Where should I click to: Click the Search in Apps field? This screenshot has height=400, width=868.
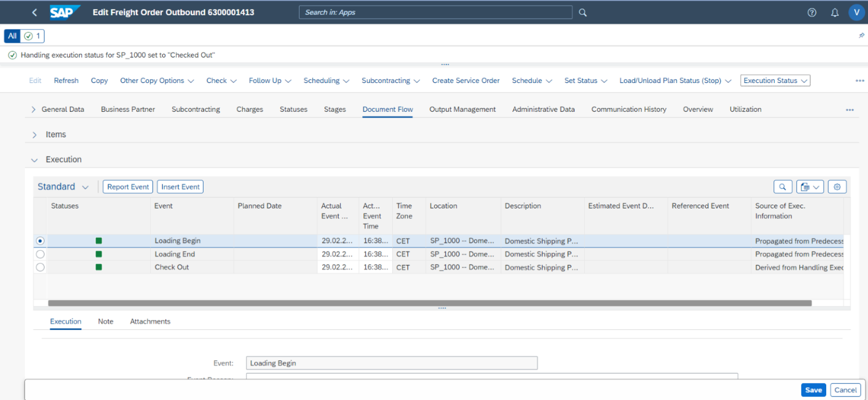(435, 12)
